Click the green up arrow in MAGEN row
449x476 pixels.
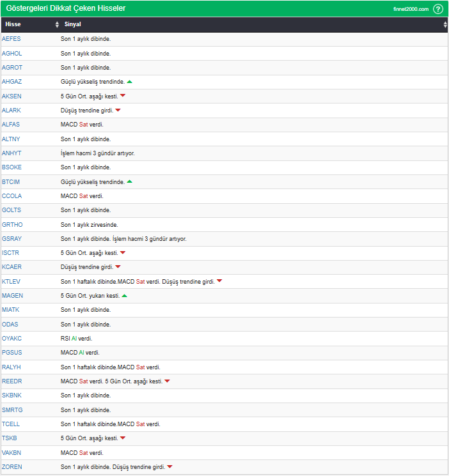click(x=125, y=296)
